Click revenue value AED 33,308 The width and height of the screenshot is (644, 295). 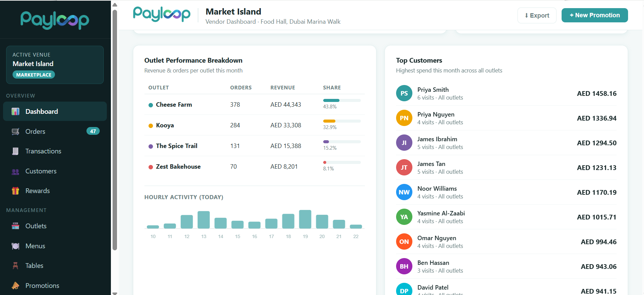click(x=286, y=125)
